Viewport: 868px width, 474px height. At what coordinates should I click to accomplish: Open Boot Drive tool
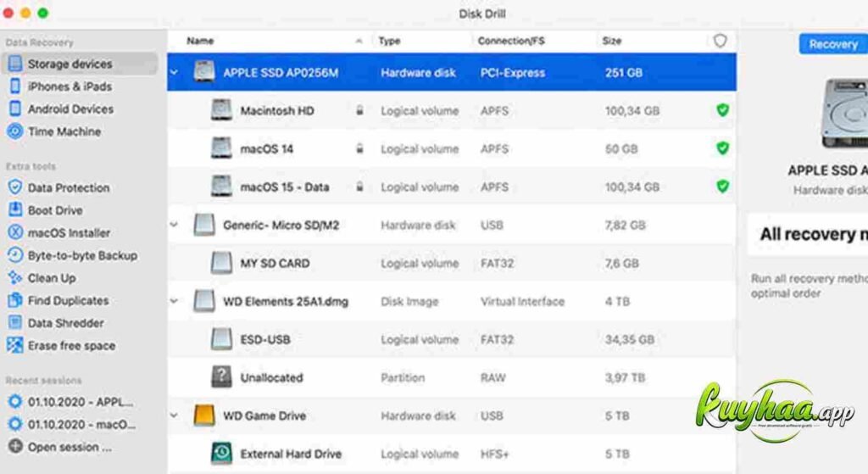click(x=55, y=210)
